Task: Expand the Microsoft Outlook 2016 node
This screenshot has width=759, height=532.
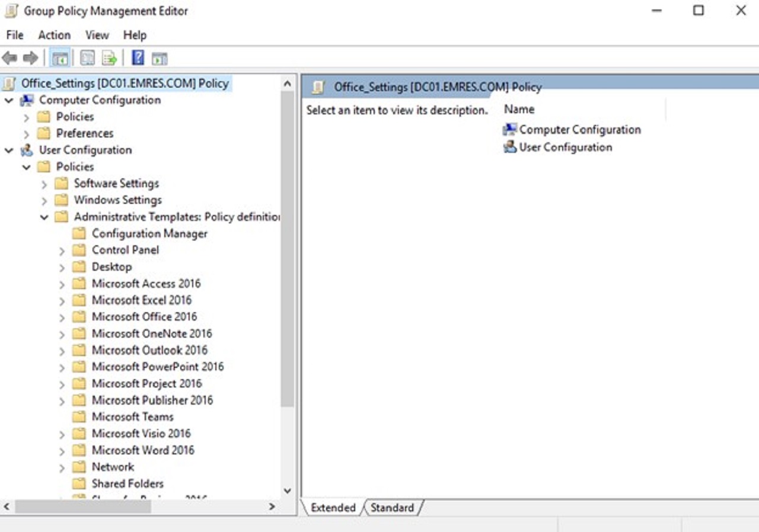Action: 62,351
